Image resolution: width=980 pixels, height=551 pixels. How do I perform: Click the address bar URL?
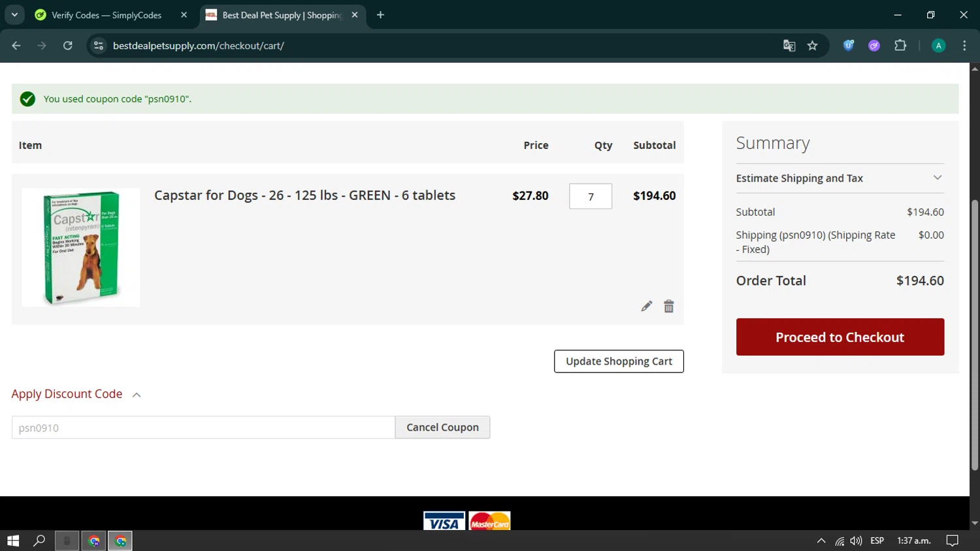tap(198, 46)
